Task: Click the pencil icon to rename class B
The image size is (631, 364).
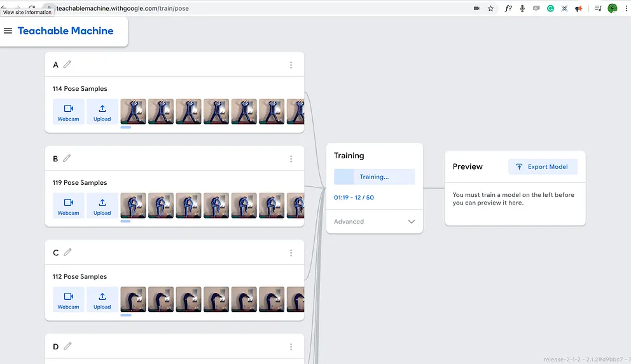Action: click(67, 158)
